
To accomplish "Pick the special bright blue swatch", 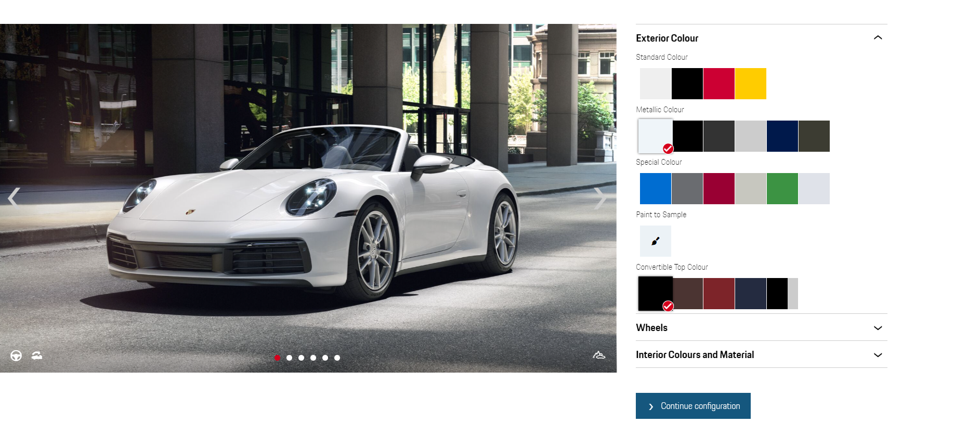I will pos(656,189).
